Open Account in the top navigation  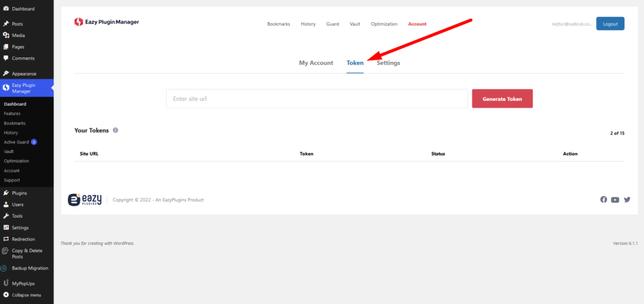[418, 24]
